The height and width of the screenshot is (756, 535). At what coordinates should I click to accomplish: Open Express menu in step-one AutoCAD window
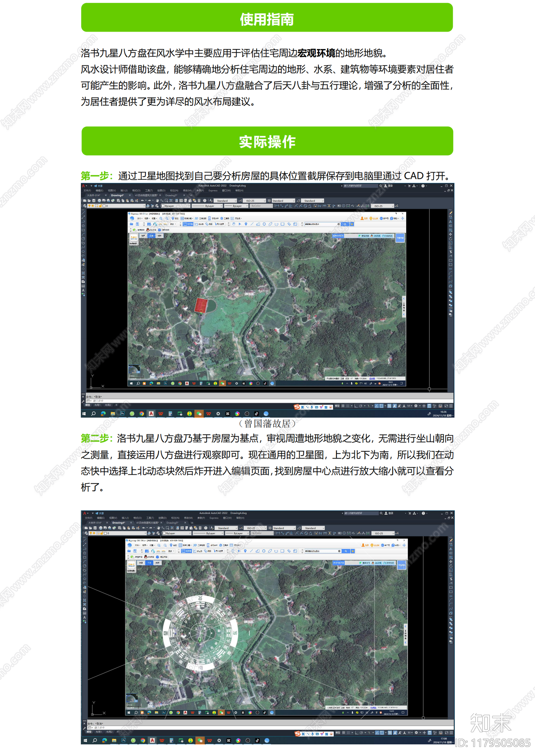tap(213, 191)
